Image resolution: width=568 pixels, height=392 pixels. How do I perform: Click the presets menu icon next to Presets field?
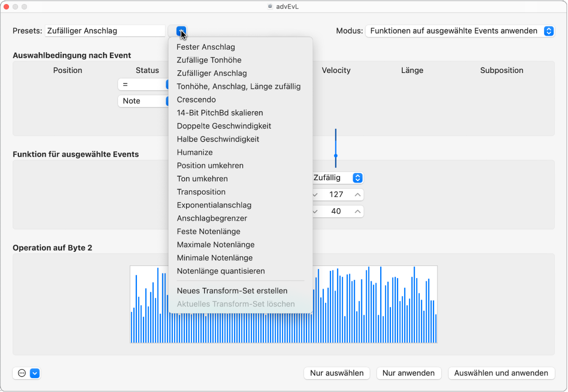pos(181,31)
